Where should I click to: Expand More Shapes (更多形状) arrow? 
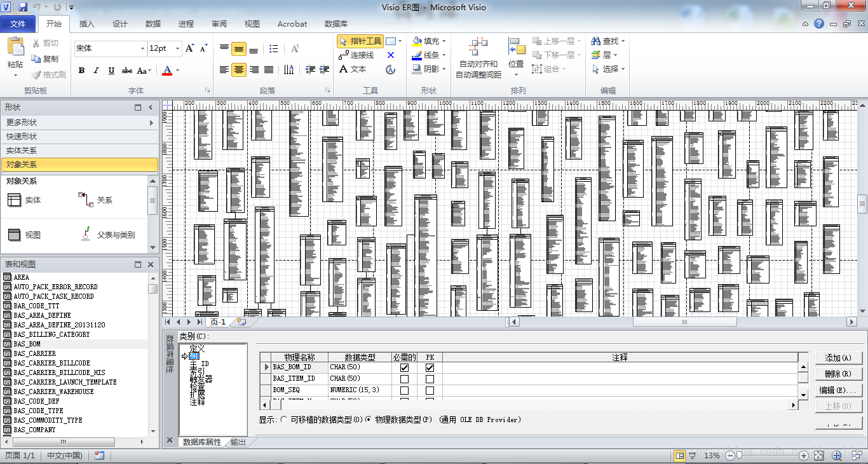click(151, 123)
